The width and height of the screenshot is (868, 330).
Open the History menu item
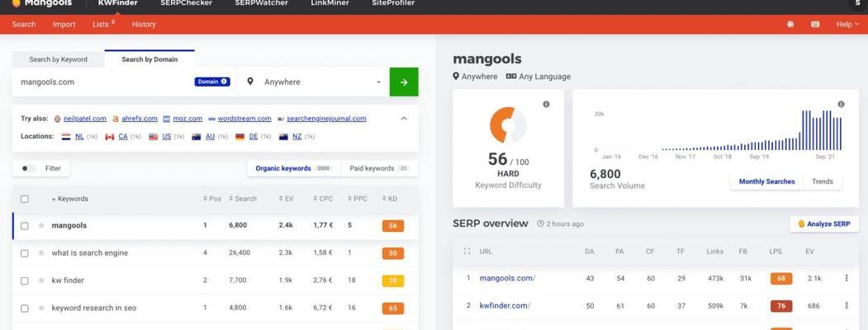[x=144, y=24]
